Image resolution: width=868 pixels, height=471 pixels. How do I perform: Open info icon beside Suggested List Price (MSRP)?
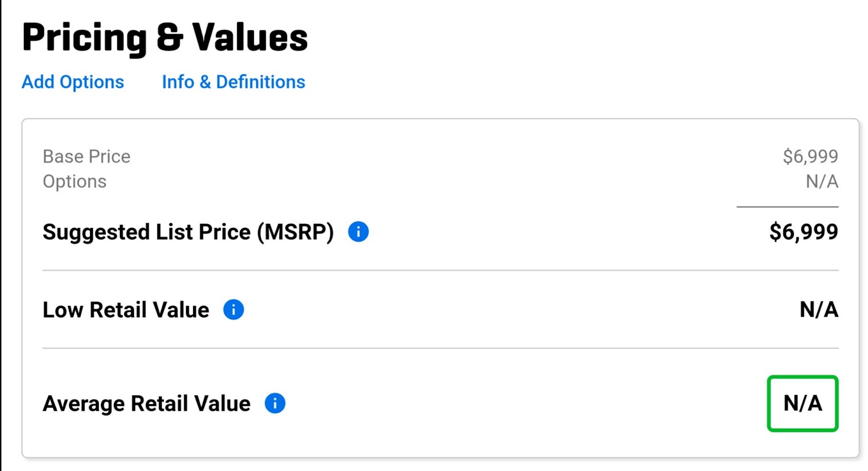point(358,232)
